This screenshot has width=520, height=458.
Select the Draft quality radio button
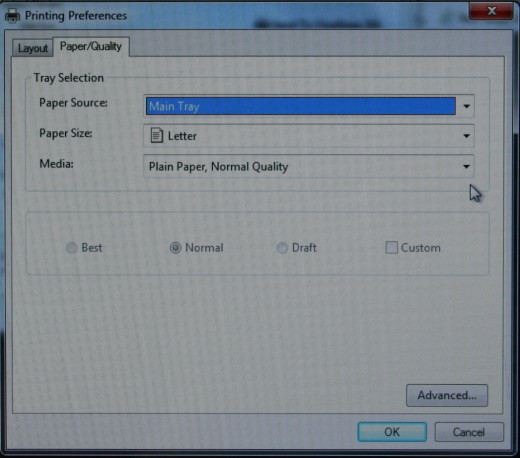[x=282, y=248]
